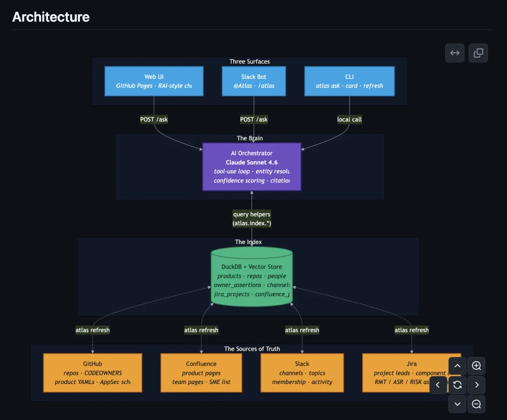
Task: Click the Architecture heading
Action: [x=51, y=17]
